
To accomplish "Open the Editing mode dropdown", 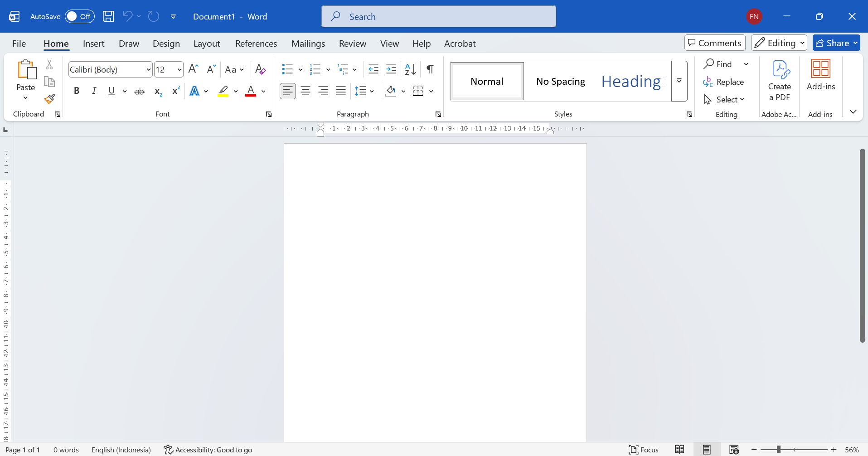I will [779, 43].
